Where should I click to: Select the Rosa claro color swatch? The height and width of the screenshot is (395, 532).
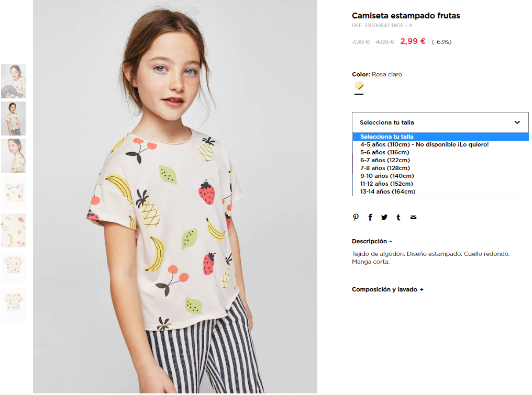coord(359,85)
